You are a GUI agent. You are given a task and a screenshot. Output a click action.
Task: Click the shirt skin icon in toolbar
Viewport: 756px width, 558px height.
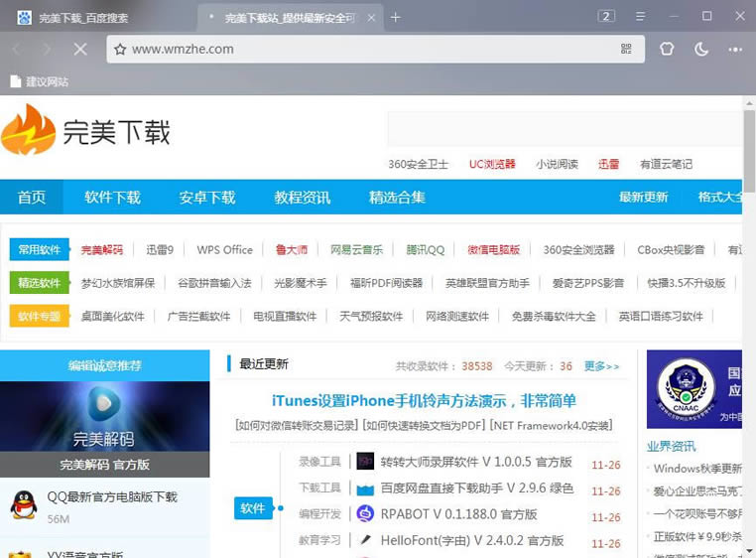(668, 49)
